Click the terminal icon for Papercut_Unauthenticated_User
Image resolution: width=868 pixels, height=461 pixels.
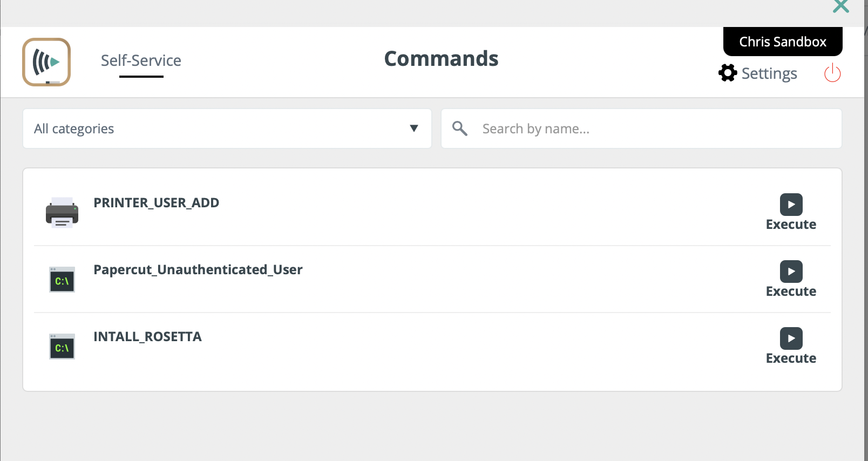(x=62, y=280)
